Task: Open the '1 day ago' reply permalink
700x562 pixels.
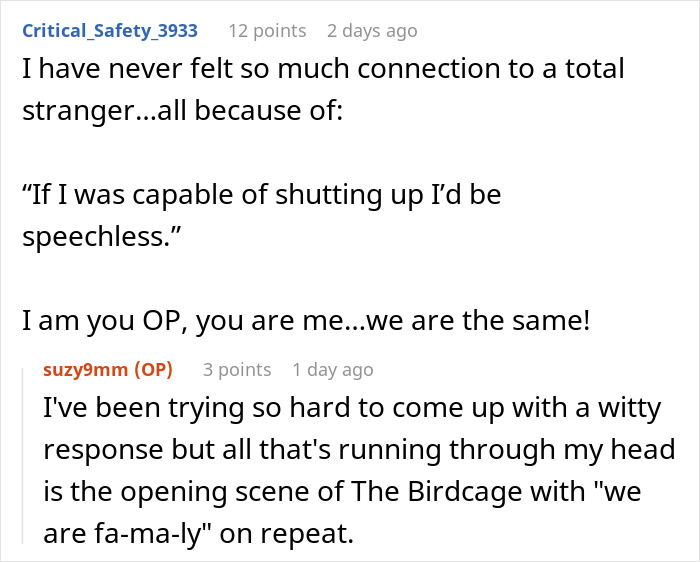Action: (333, 370)
